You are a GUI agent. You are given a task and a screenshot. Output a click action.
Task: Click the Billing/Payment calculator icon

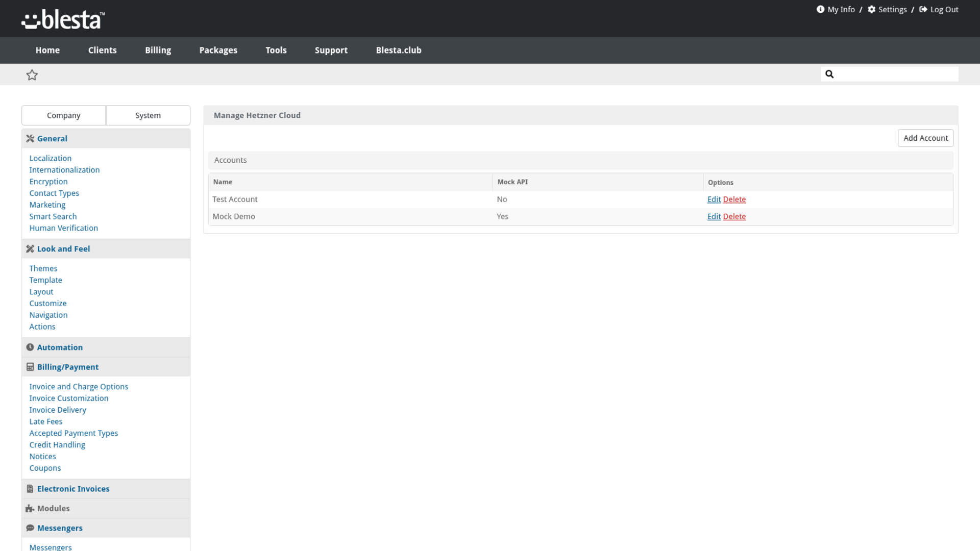click(x=30, y=367)
